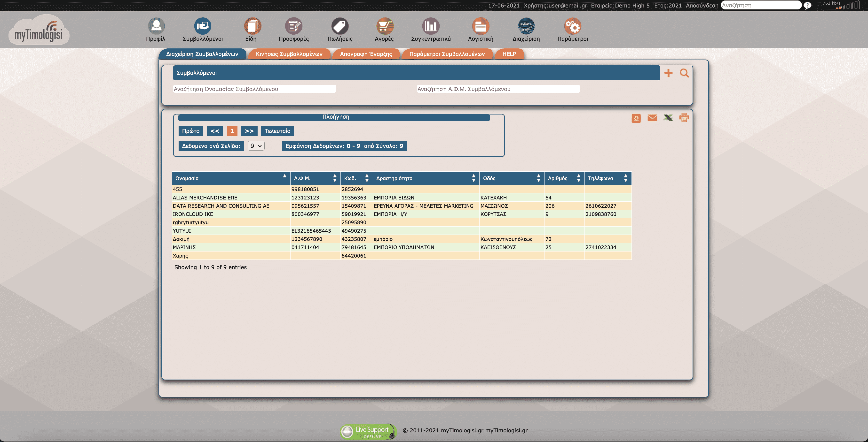Open the records-per-page dropdown
The height and width of the screenshot is (442, 868).
(256, 146)
